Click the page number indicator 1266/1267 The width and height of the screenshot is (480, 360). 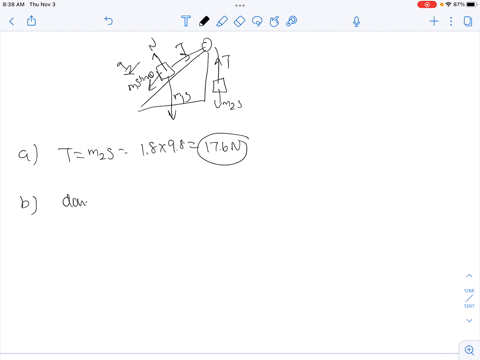point(469,298)
